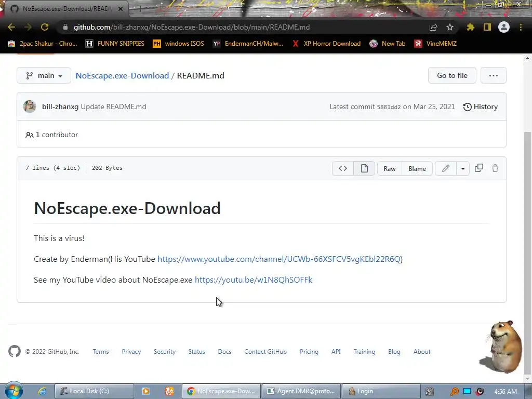Open the Training footer link
This screenshot has width=532, height=399.
pyautogui.click(x=364, y=352)
